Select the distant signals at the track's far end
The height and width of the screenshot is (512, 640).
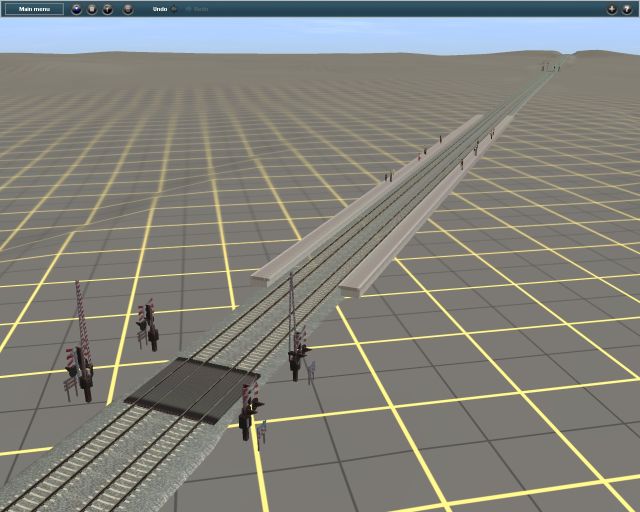(547, 67)
